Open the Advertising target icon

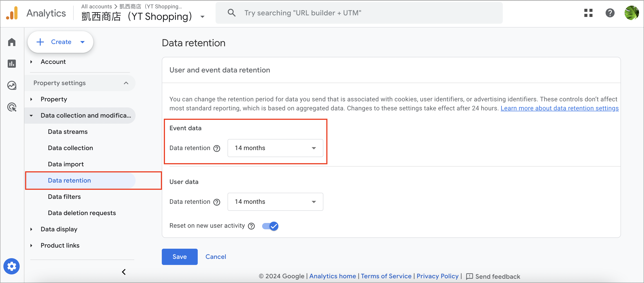click(12, 107)
